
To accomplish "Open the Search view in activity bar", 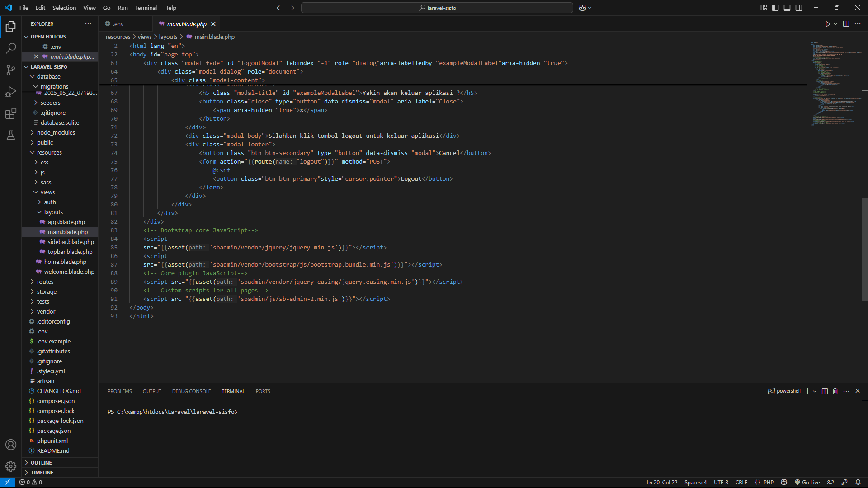I will point(11,48).
